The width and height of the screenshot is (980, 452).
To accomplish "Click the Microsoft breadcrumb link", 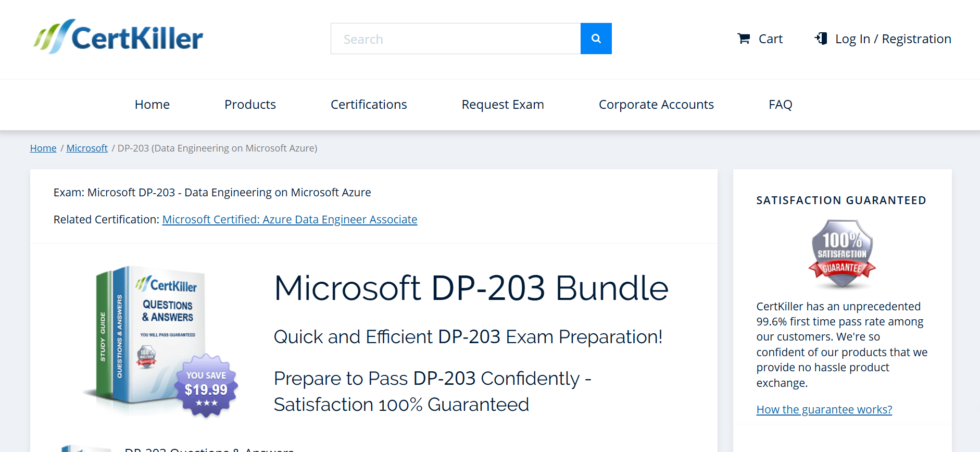I will pos(87,148).
